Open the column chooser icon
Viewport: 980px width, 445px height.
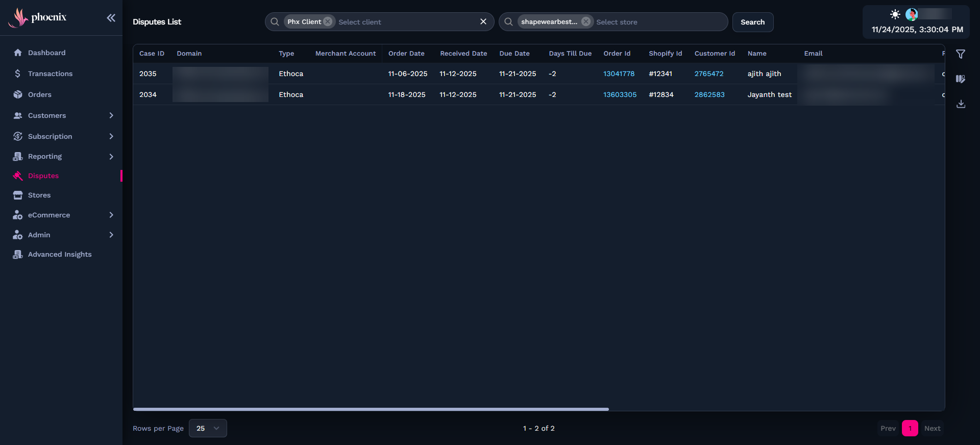961,79
